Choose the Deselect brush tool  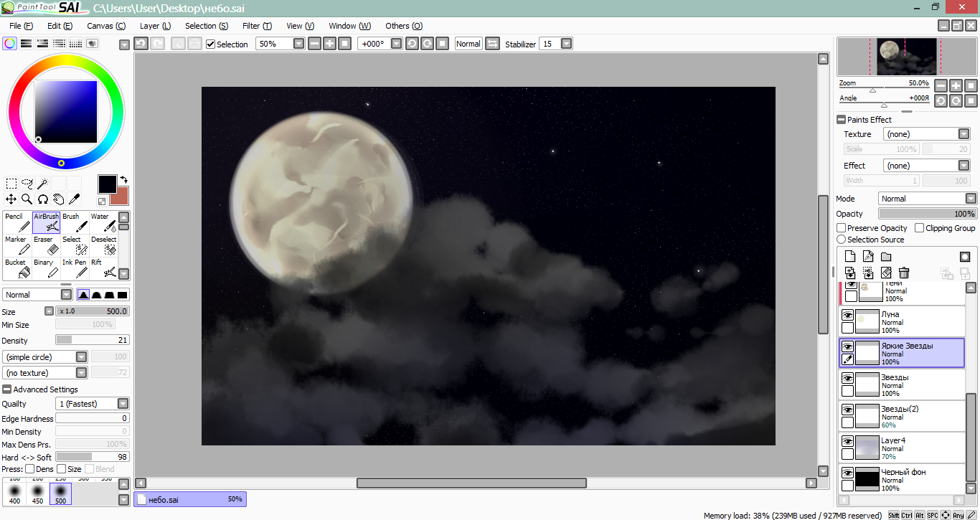pyautogui.click(x=103, y=245)
